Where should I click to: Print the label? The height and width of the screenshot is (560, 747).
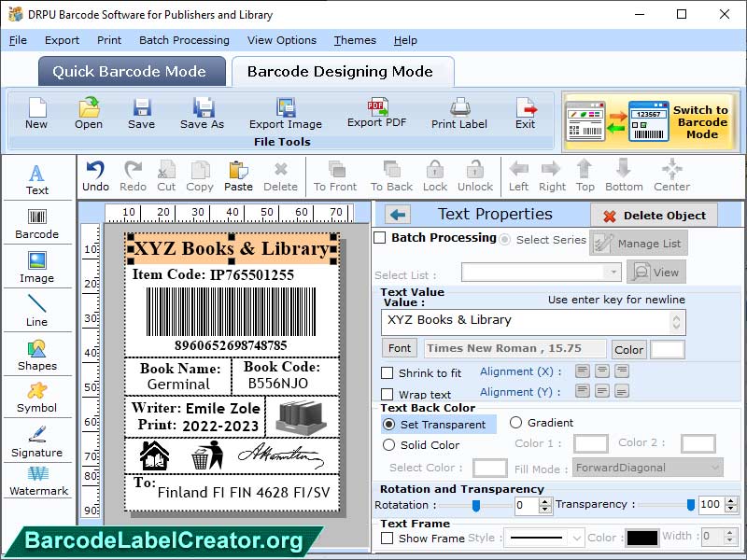[x=459, y=113]
